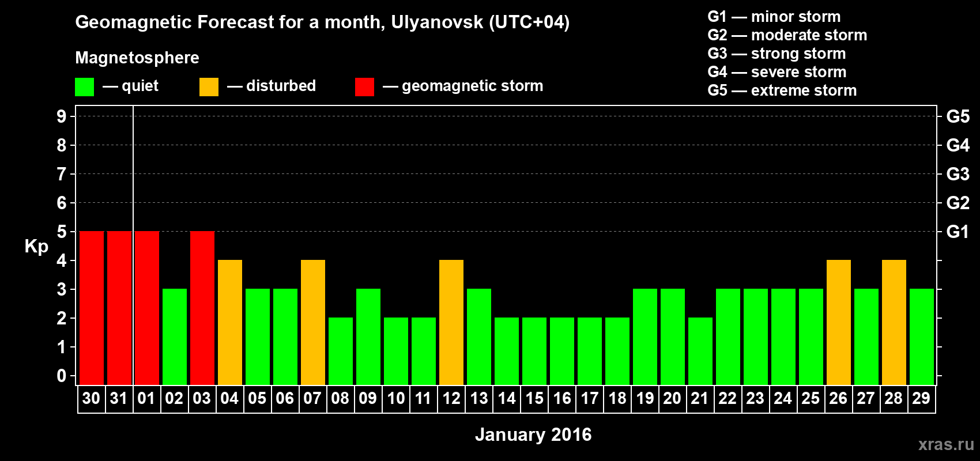980x461 pixels.
Task: Click the date label 25 on the axis
Action: click(811, 398)
